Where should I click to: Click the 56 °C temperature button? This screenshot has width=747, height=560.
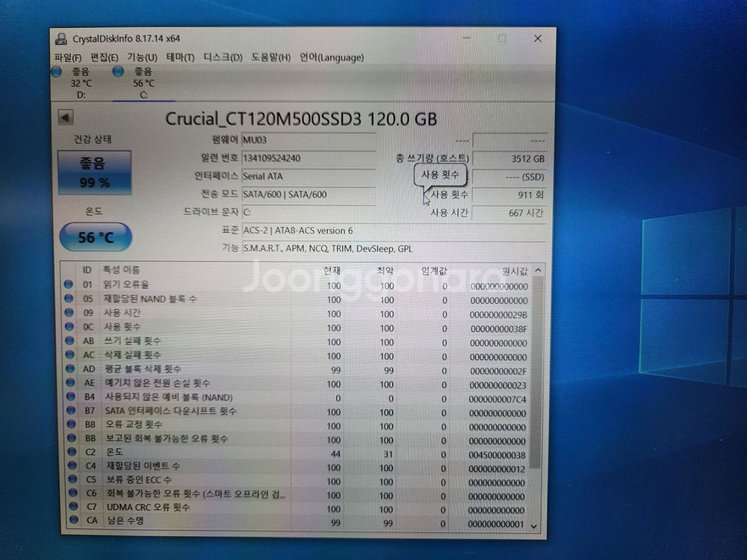coord(96,237)
